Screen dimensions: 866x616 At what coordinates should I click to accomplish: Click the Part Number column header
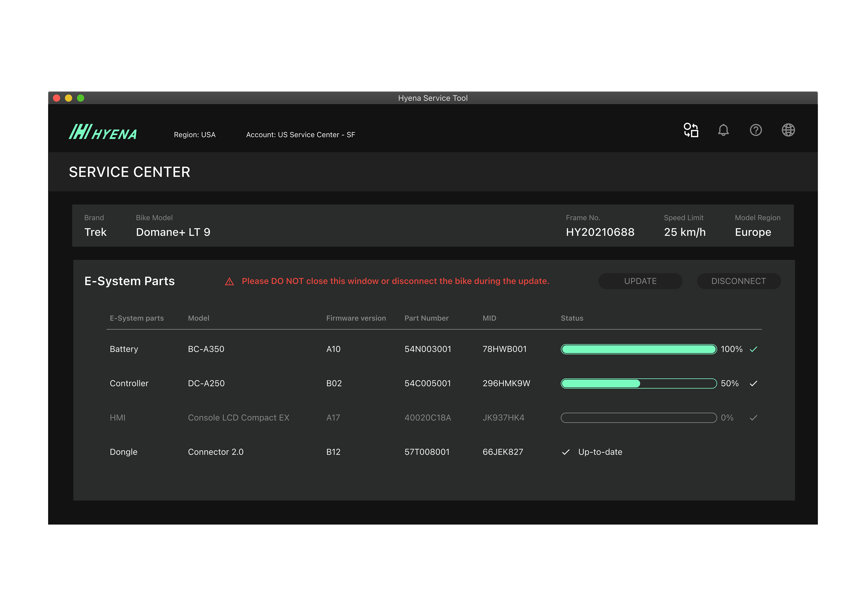pos(427,318)
